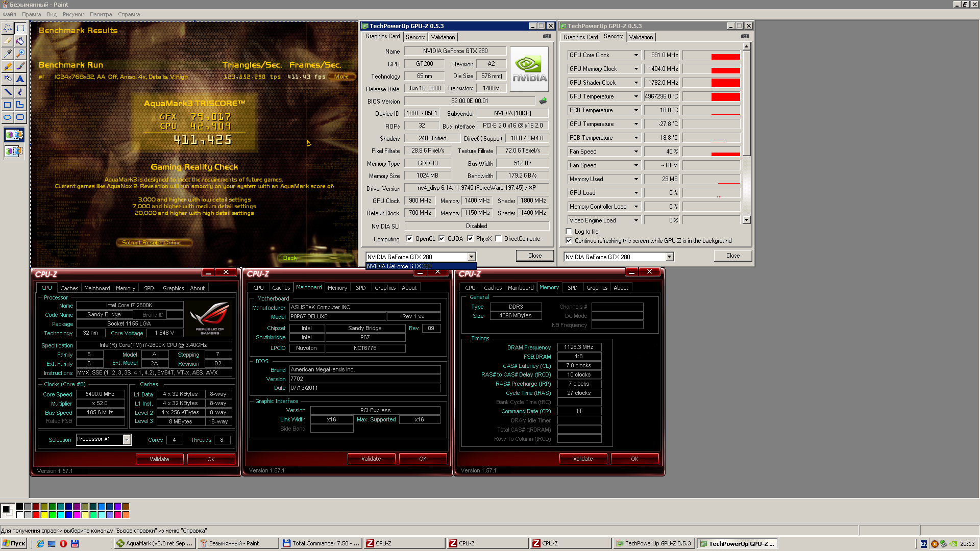The width and height of the screenshot is (980, 551).
Task: Click down arrow of GPU-Z Sensors scrollbar
Action: (747, 220)
